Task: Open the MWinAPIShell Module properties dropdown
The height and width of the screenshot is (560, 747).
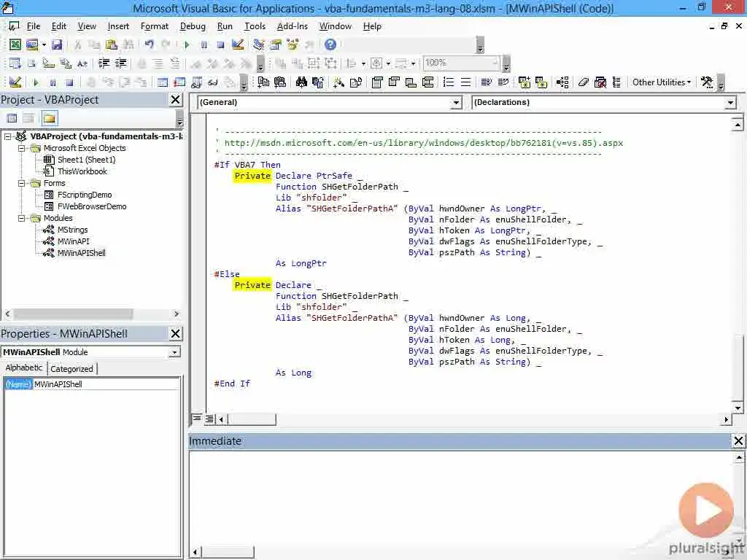Action: [x=175, y=352]
